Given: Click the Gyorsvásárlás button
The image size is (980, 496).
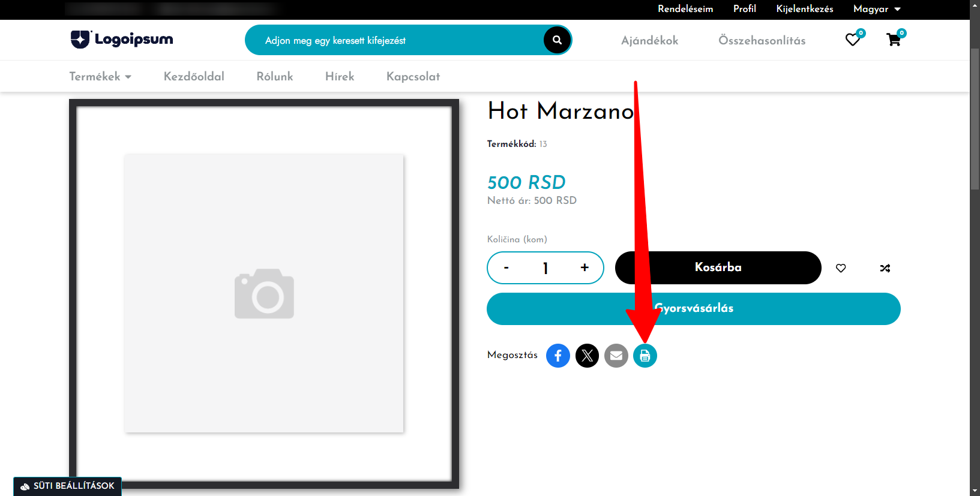Looking at the screenshot, I should point(694,309).
